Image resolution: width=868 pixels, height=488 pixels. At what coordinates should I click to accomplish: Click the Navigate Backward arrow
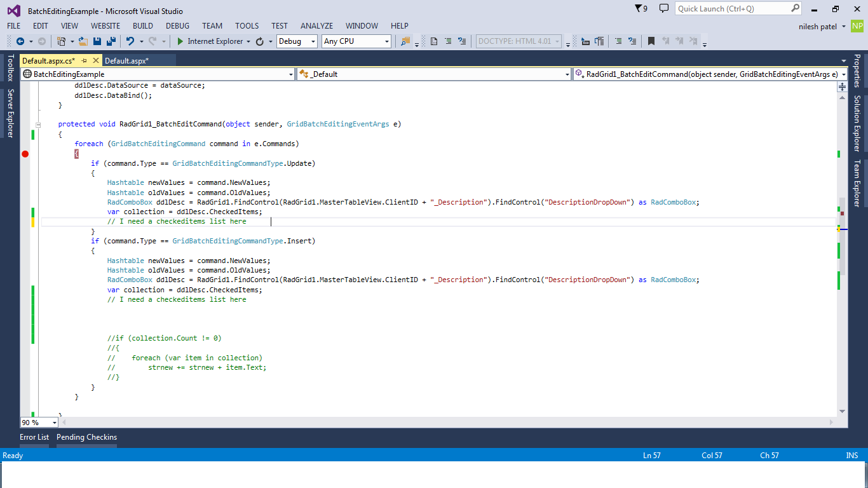[x=20, y=41]
